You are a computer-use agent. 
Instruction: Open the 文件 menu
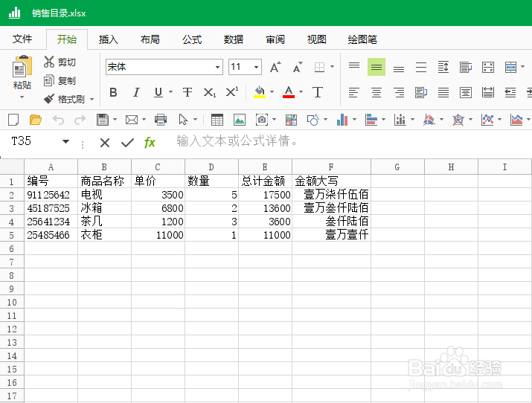(22, 39)
